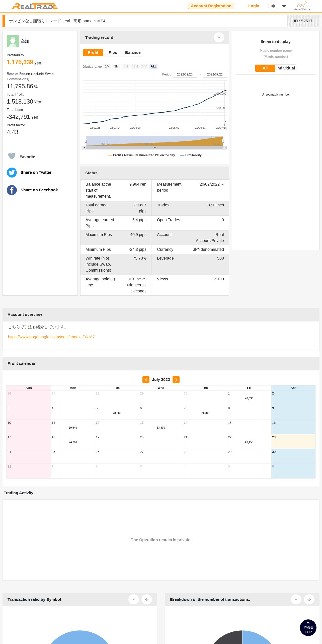
Task: Toggle Profit + Maximum Unrealized P/L legend
Action: click(x=141, y=155)
